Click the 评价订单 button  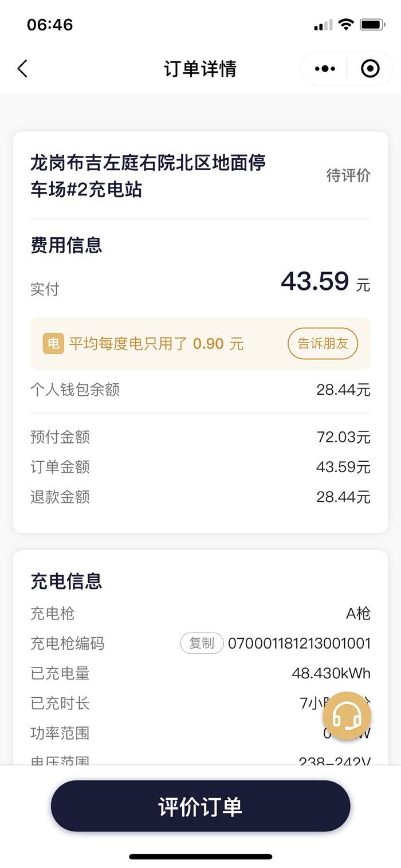pos(200,806)
